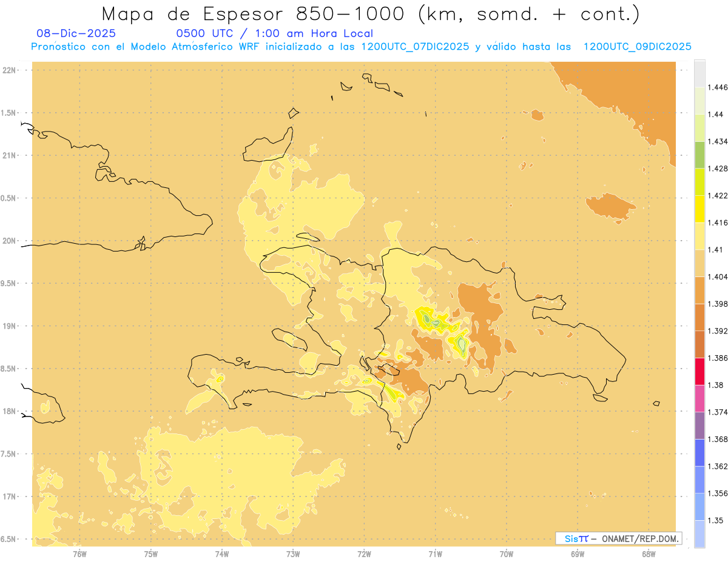Screen dimensions: 728x562
Task: Select the dark orange swatch between 1.392 and 1.386
Action: click(699, 344)
